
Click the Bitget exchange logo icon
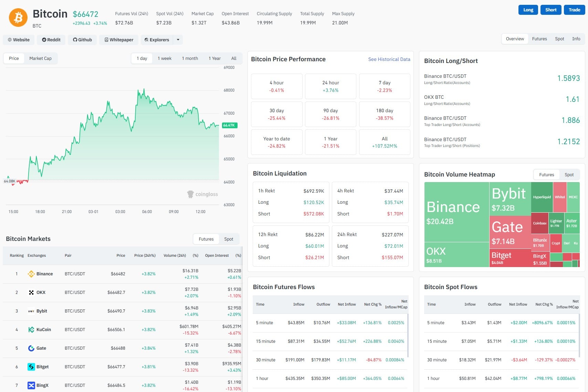point(31,367)
